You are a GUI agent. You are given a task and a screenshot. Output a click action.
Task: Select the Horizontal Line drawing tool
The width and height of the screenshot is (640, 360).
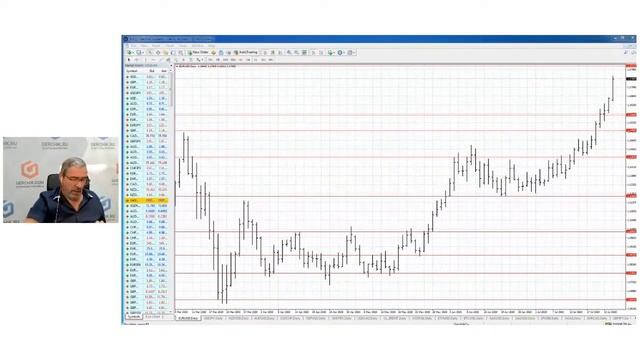pyautogui.click(x=153, y=60)
